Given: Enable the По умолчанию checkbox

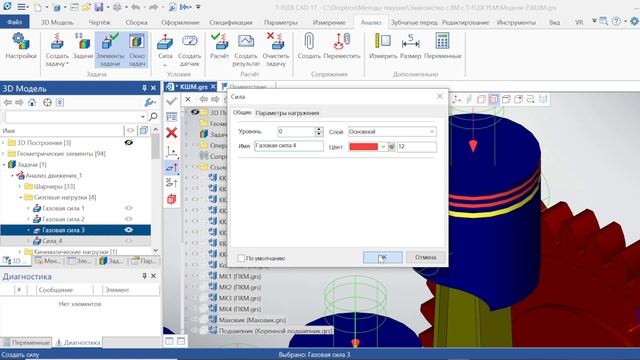Looking at the screenshot, I should click(241, 258).
